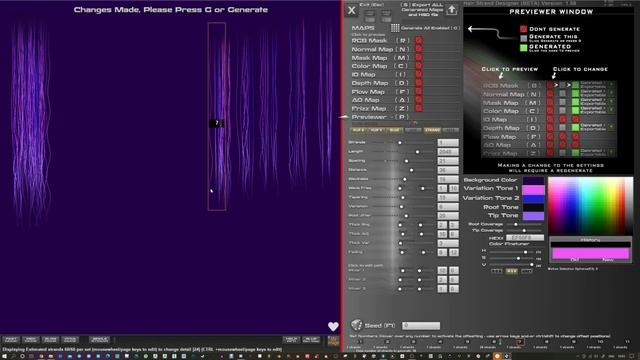Click the Spacing slider handle
This screenshot has height=360, width=640.
pos(406,161)
